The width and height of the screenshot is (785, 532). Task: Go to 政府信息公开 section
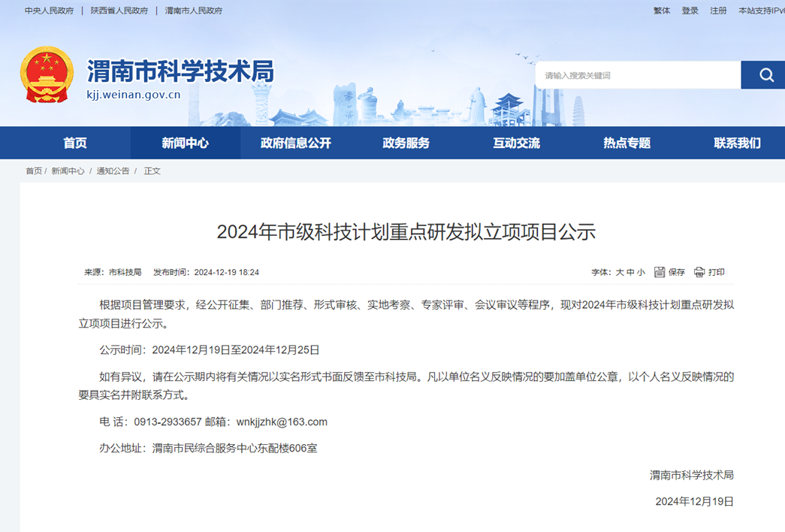pyautogui.click(x=295, y=143)
